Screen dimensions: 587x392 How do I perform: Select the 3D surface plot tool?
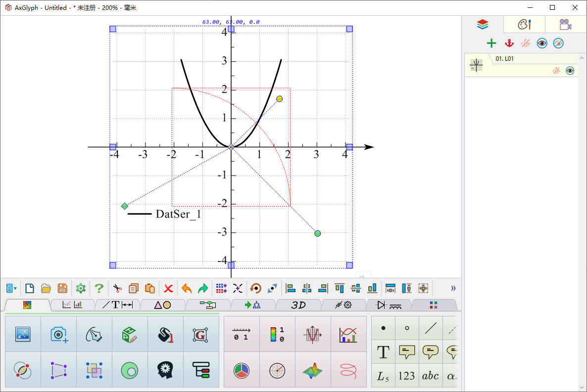click(x=313, y=369)
